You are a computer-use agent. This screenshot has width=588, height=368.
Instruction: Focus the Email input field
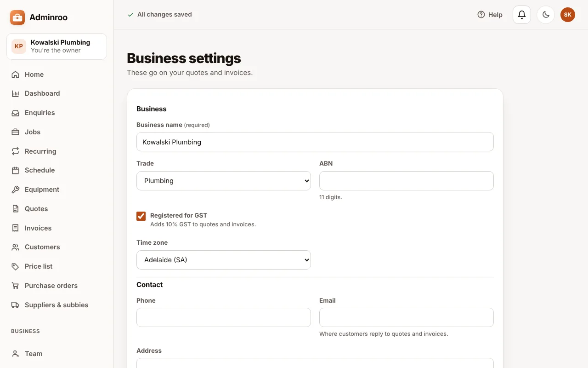point(407,317)
